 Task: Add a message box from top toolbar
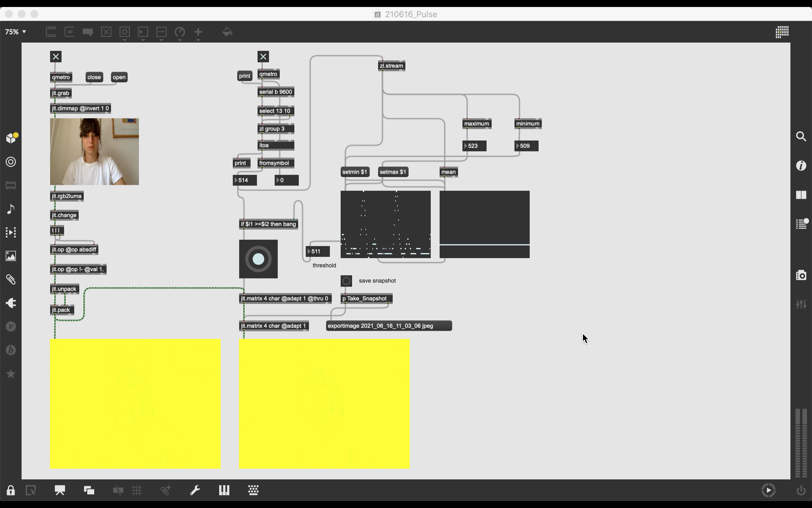pos(69,32)
